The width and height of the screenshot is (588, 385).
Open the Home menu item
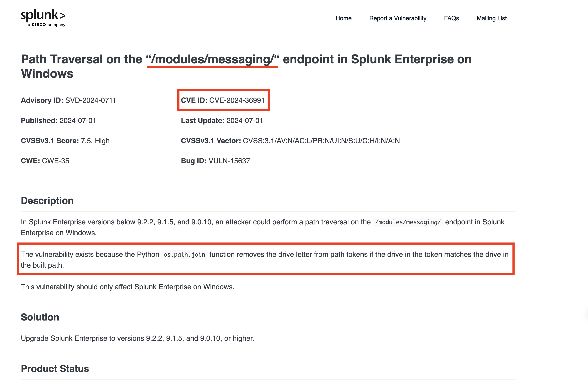[343, 18]
